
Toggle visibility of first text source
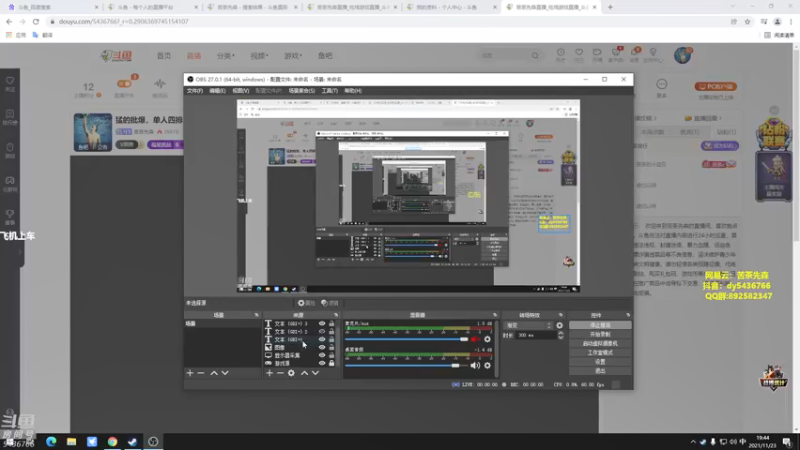[x=322, y=323]
